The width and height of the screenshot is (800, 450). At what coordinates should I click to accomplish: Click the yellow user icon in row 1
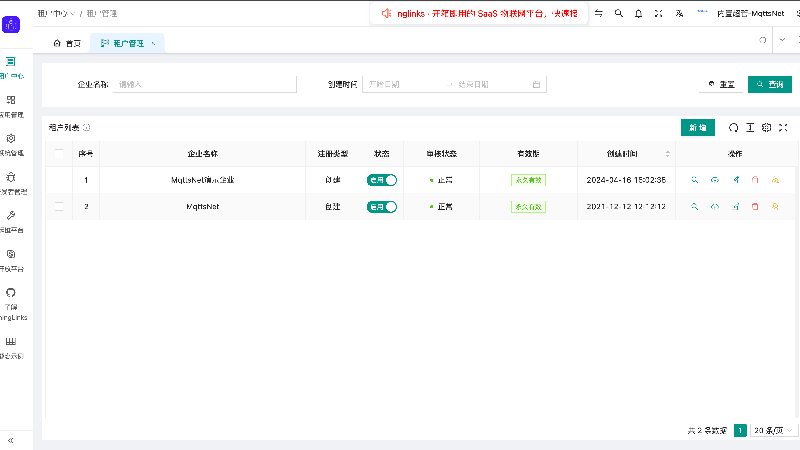(776, 180)
